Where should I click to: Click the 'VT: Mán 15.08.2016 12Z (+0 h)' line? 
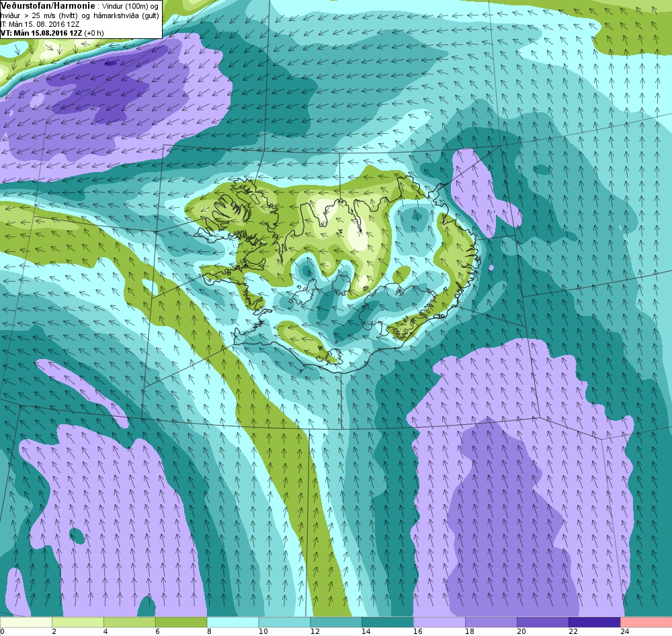[52, 33]
